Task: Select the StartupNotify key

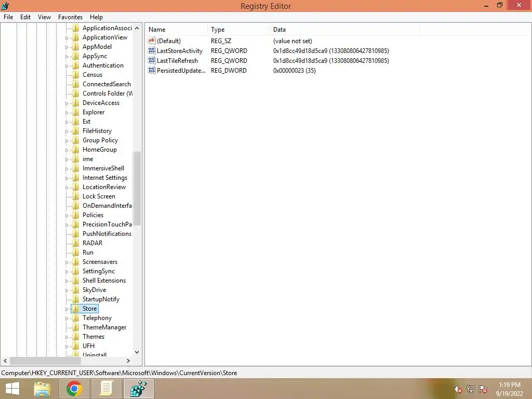Action: (x=101, y=299)
